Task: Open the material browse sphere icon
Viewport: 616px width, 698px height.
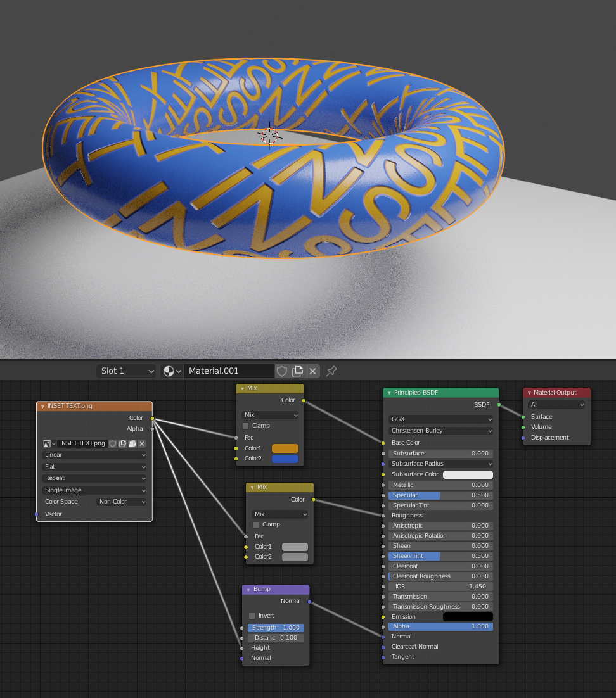Action: 172,371
